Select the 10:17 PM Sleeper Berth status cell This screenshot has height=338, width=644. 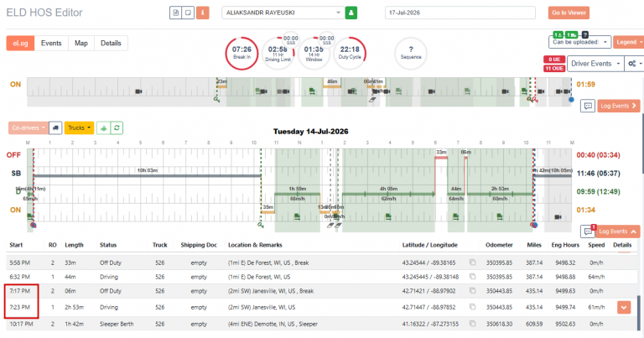click(117, 324)
